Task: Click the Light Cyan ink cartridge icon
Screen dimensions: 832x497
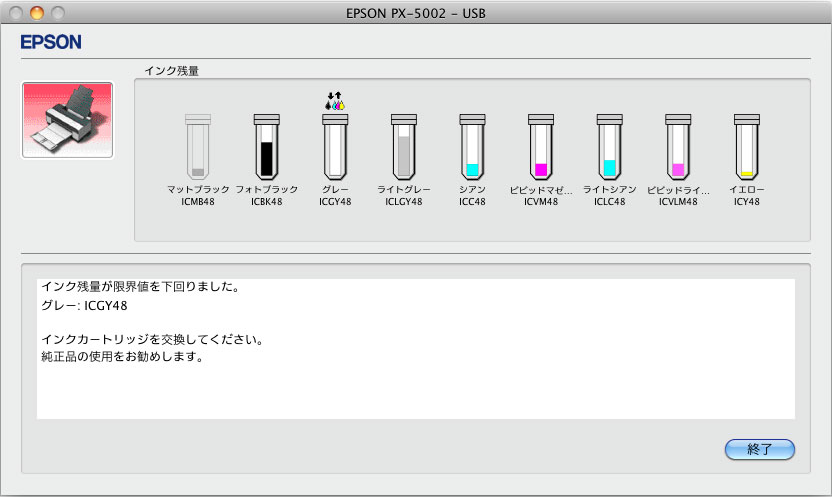Action: click(x=610, y=147)
